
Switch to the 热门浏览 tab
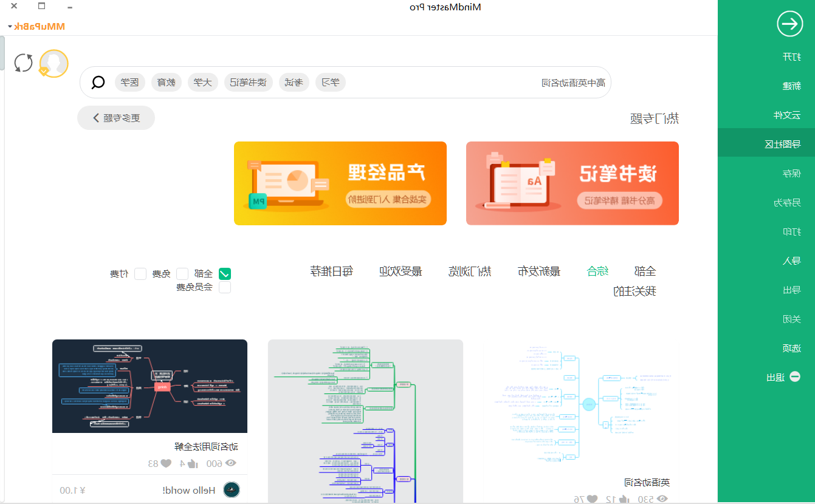[x=470, y=271]
